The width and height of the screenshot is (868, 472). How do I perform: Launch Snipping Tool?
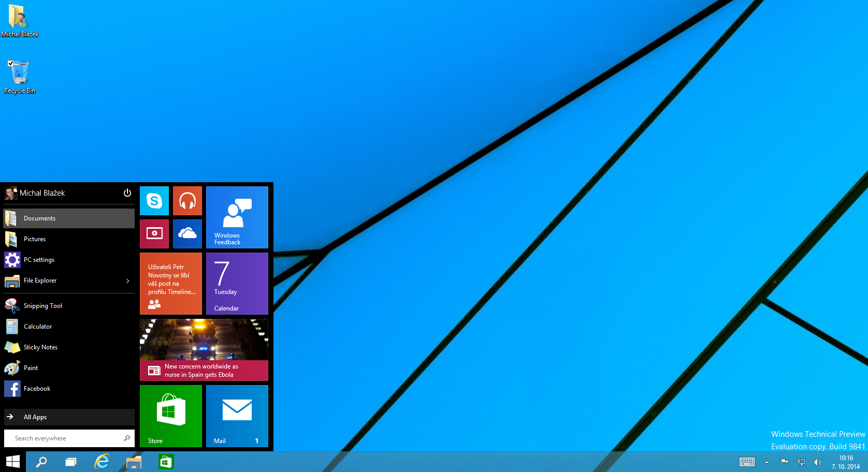click(69, 306)
